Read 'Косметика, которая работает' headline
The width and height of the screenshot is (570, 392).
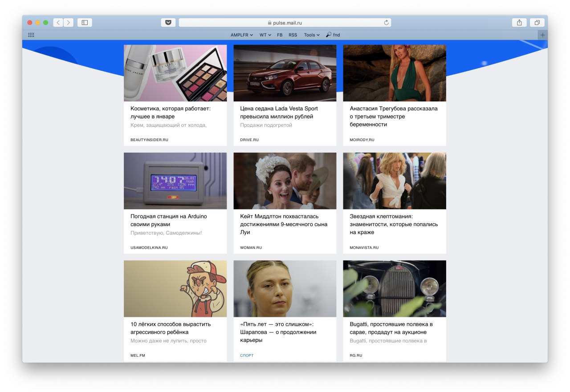pos(171,113)
